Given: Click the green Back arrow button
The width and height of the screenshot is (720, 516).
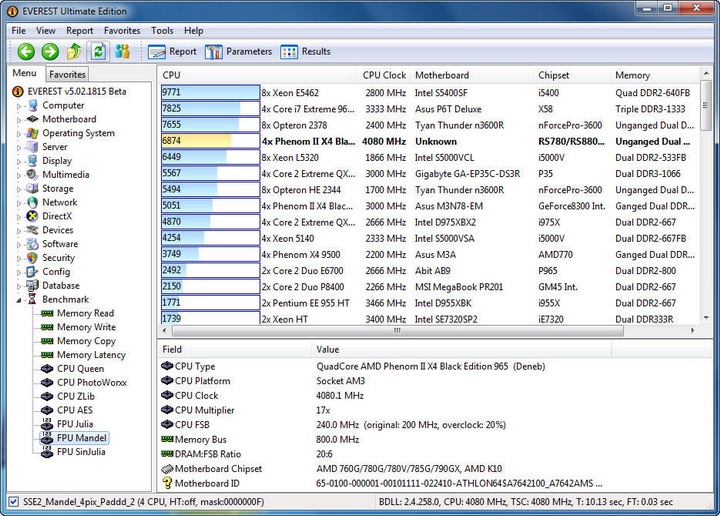Looking at the screenshot, I should coord(26,52).
